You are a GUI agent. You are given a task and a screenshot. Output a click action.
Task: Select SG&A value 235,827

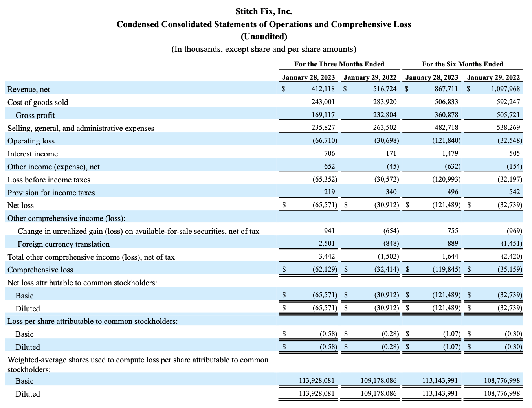pyautogui.click(x=323, y=128)
